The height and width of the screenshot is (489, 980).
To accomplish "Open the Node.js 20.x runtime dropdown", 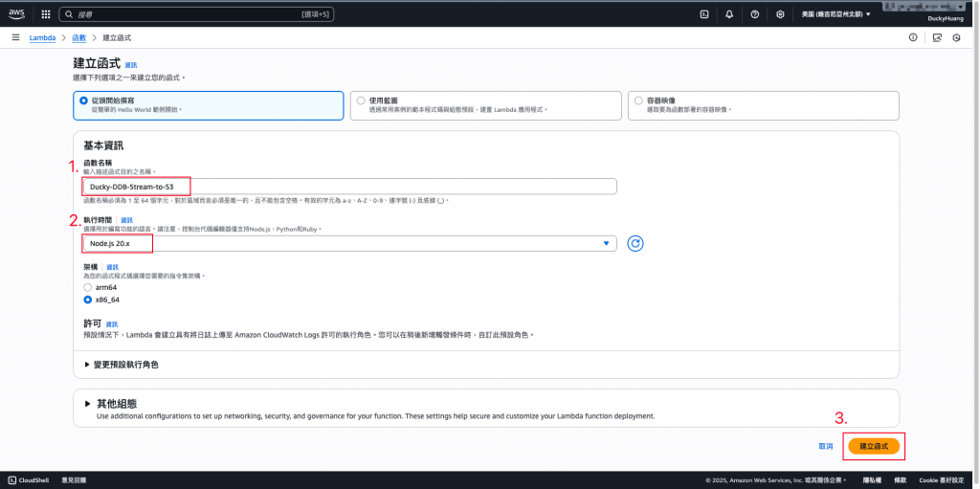I will tap(348, 243).
